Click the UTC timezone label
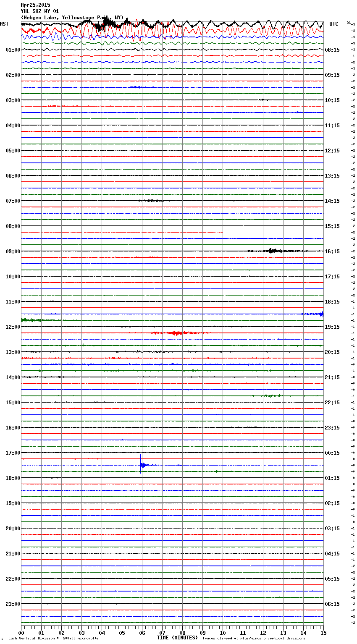This screenshot has height=644, width=357. pos(334,24)
